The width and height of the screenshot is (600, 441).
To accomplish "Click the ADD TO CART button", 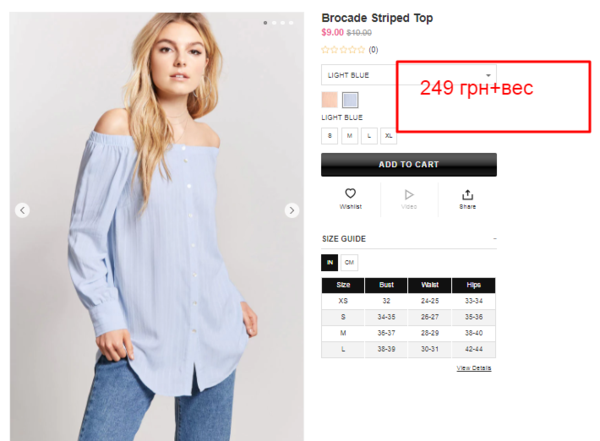I will (x=409, y=165).
